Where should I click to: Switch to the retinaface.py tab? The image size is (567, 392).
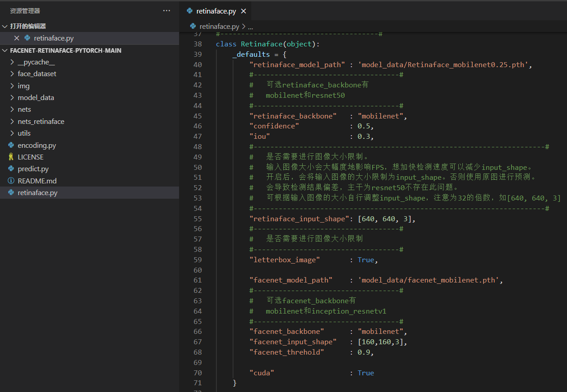tap(216, 11)
